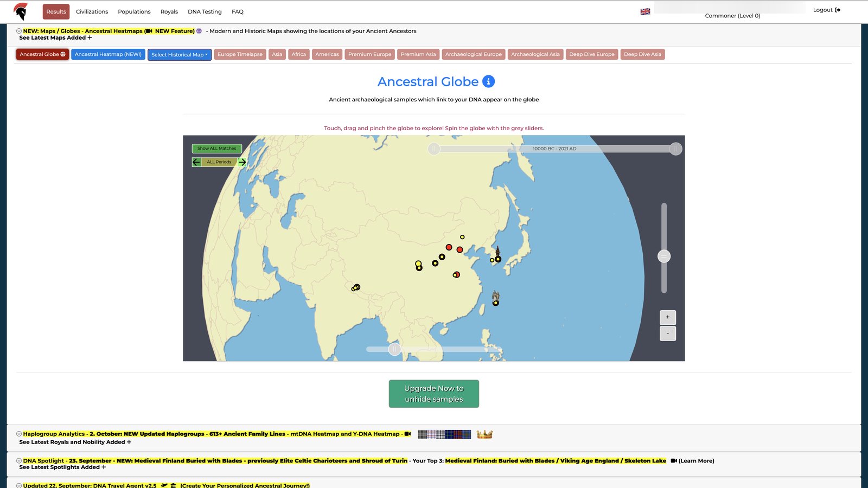Click the museum icon in DNA Travel Agent row
This screenshot has width=868, height=488.
pyautogui.click(x=173, y=485)
